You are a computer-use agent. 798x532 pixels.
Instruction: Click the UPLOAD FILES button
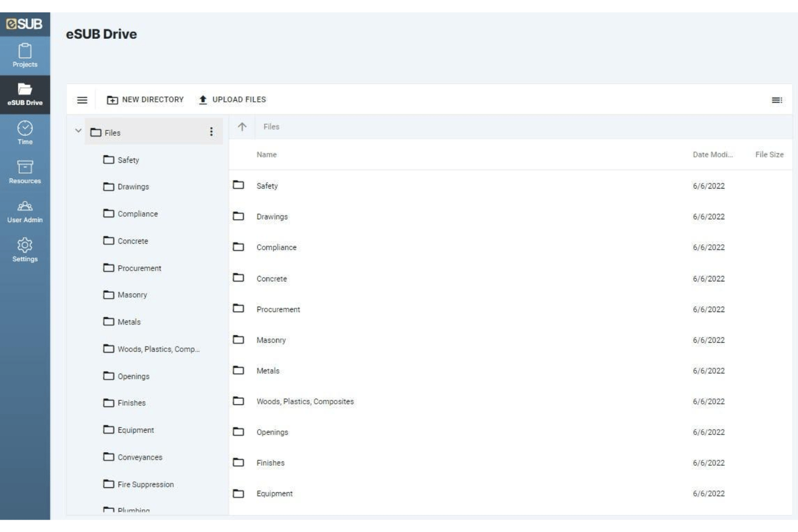pos(232,100)
